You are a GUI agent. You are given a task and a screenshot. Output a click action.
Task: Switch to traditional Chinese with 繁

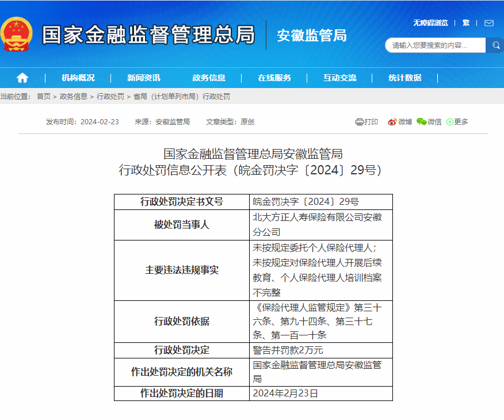click(x=466, y=23)
